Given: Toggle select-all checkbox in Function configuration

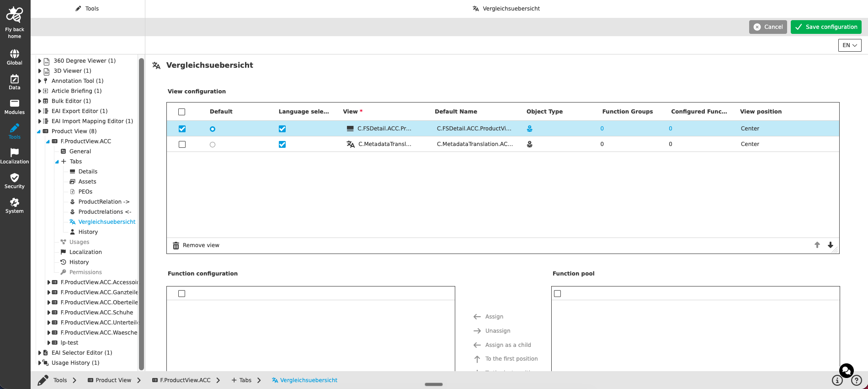Looking at the screenshot, I should [182, 294].
